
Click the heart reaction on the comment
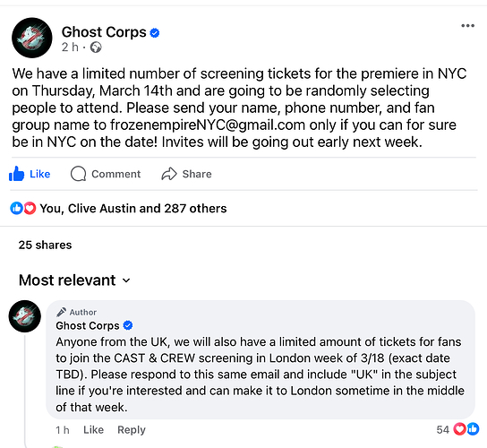point(459,429)
